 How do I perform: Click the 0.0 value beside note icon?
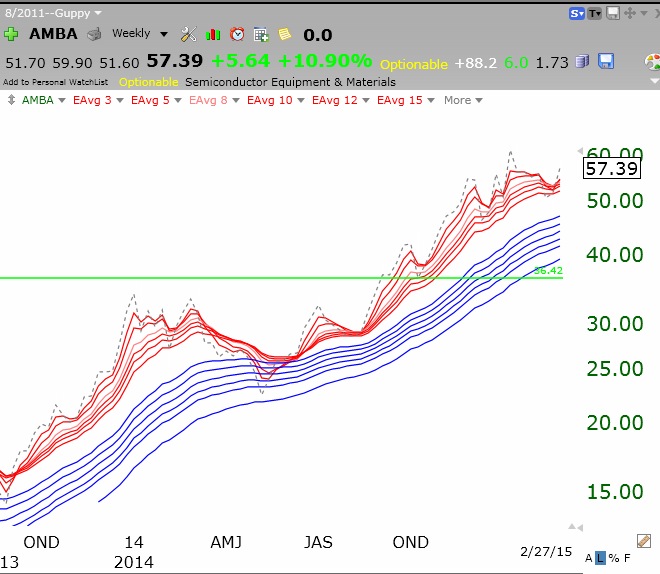tap(318, 35)
